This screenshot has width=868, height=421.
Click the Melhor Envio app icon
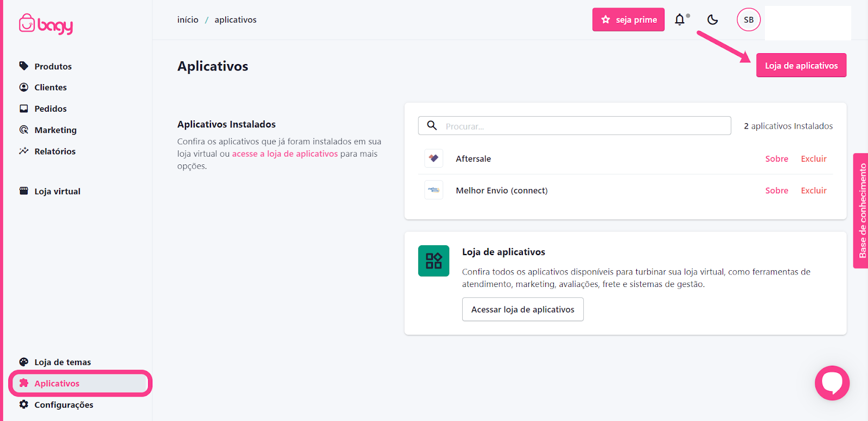coord(433,190)
